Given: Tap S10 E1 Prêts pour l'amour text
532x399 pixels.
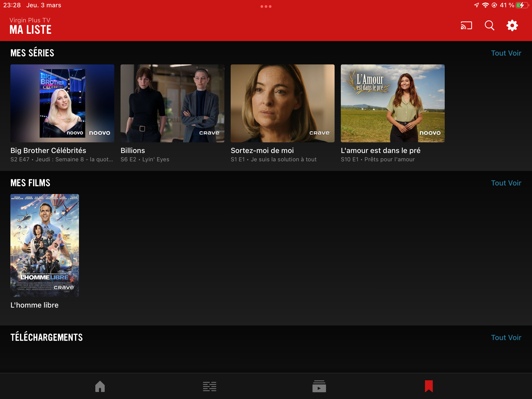Looking at the screenshot, I should pos(378,159).
